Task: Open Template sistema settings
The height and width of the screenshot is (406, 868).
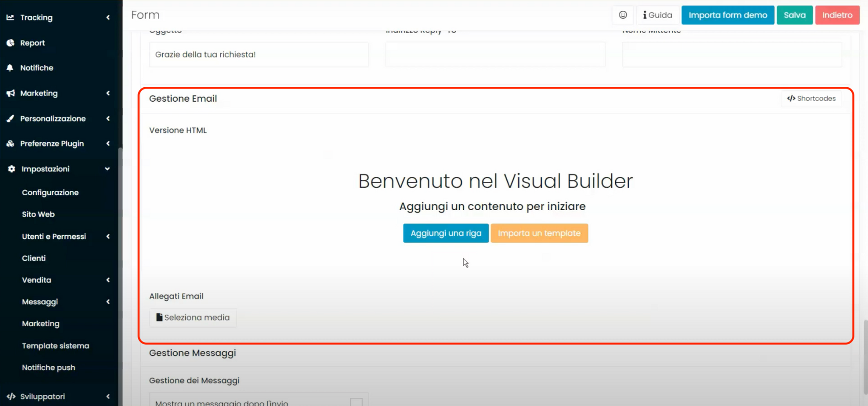Action: point(56,346)
